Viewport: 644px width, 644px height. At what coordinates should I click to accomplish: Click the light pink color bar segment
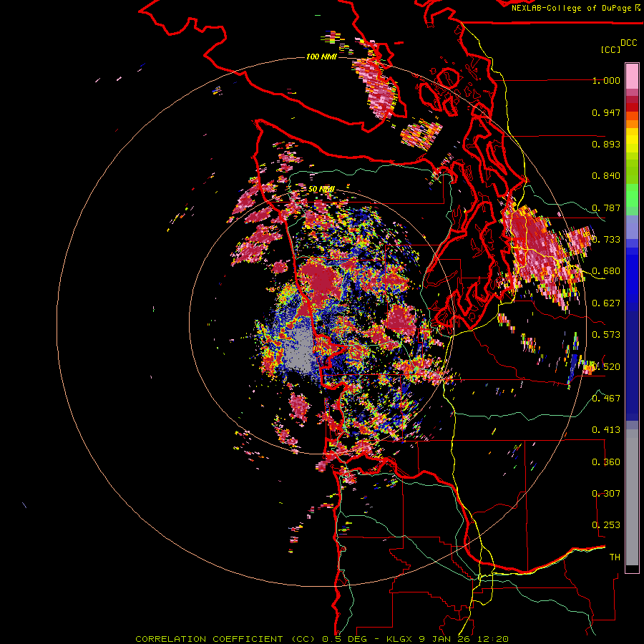(x=632, y=76)
